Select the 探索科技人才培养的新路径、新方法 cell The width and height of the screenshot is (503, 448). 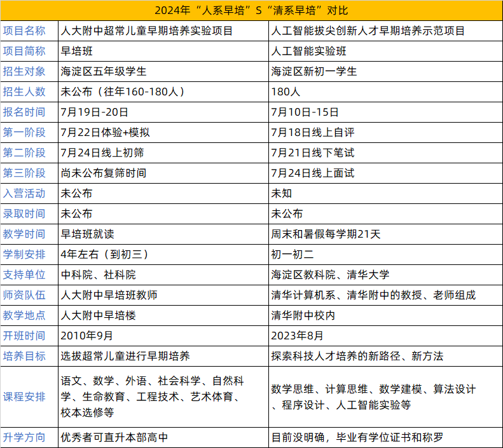[357, 356]
